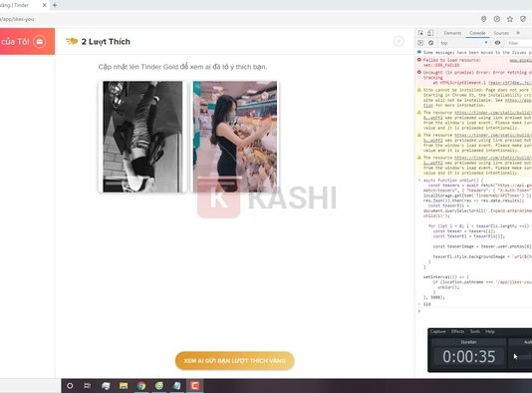Screen dimensions: 532x393
Task: Open Windows search circle on taskbar
Action: click(x=70, y=386)
